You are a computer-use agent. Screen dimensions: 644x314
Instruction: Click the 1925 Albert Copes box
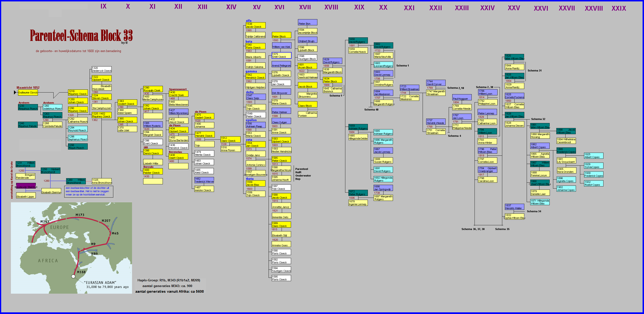594,156
